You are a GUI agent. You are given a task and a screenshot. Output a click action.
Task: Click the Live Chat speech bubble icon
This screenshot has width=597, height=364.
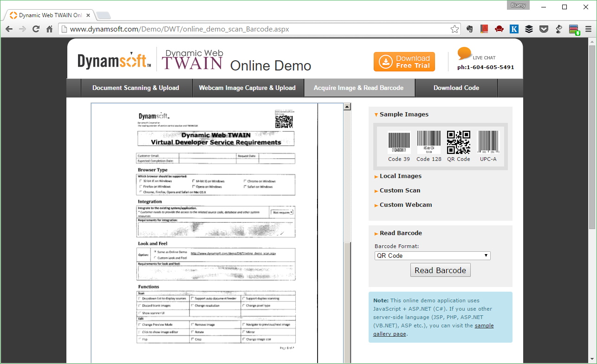point(465,53)
